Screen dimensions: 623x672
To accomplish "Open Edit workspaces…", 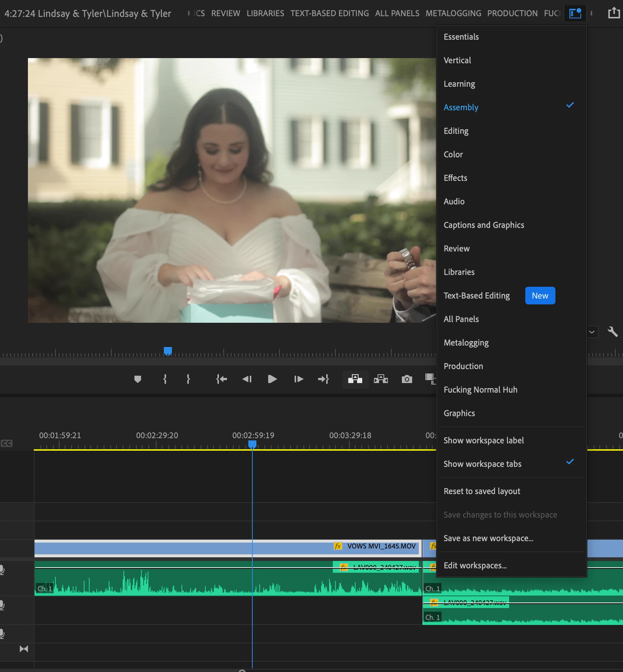I will [x=511, y=565].
